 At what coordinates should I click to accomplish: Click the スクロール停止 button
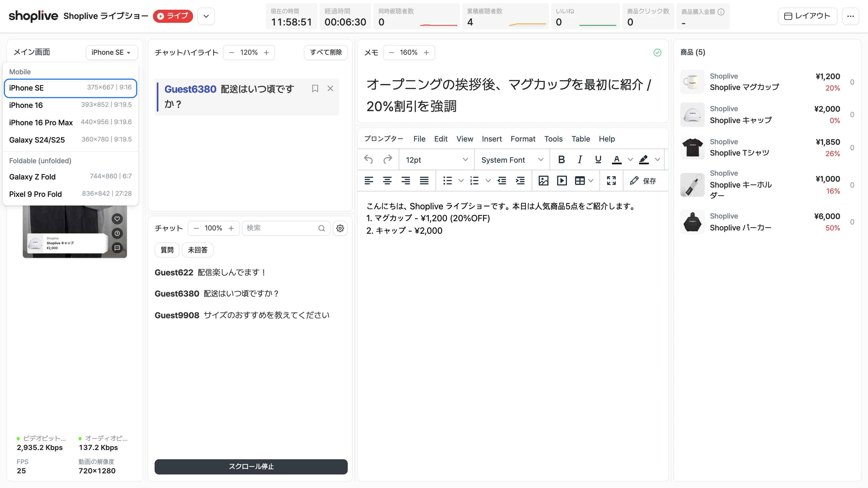click(251, 467)
